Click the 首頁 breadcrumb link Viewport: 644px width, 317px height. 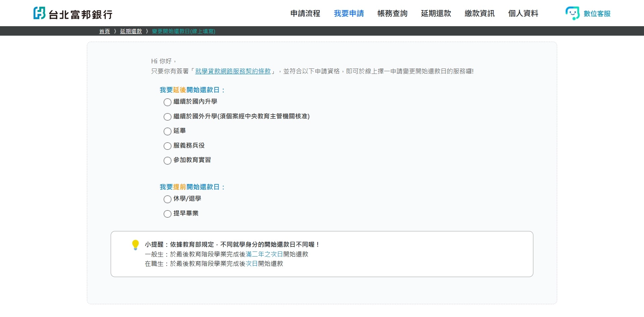point(105,31)
